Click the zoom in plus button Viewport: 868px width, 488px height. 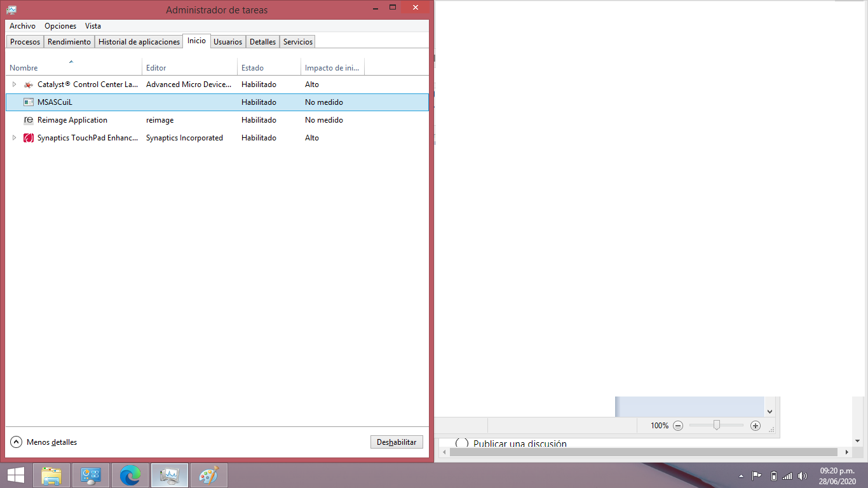[x=756, y=426]
